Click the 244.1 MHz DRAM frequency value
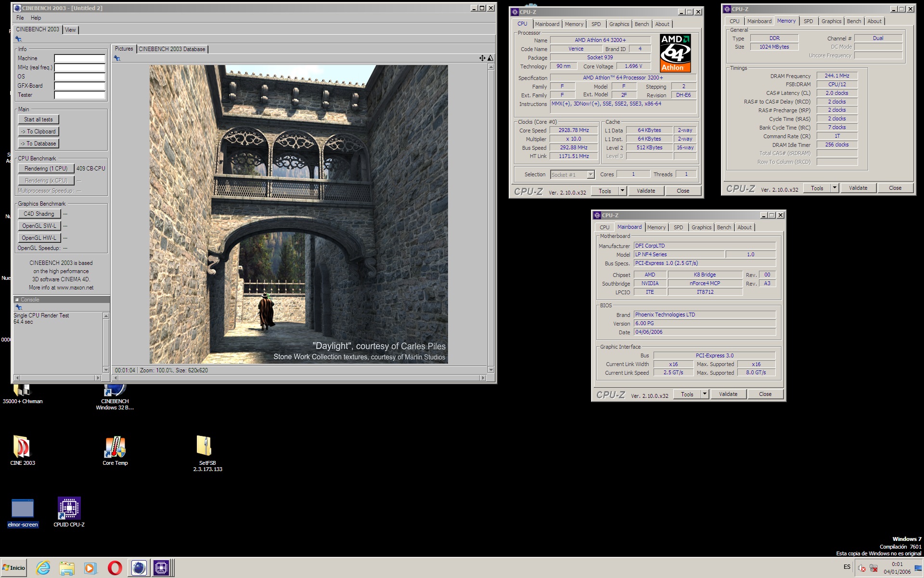924x578 pixels. point(837,76)
